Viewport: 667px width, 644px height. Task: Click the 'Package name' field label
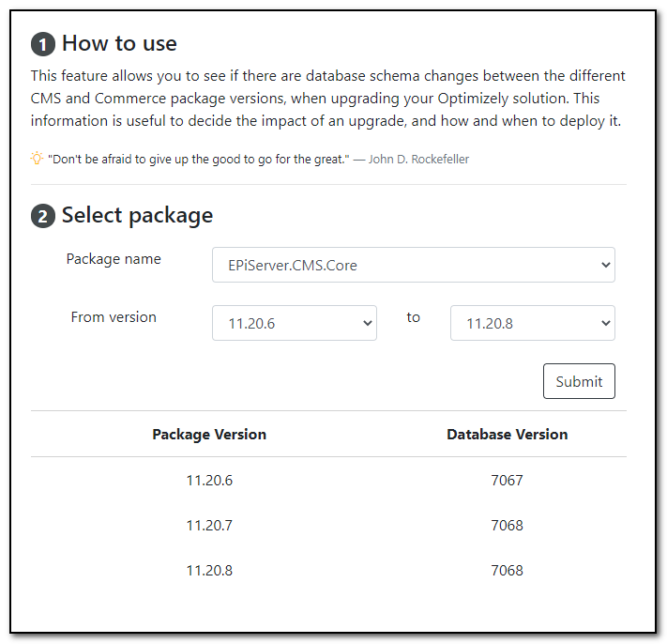(114, 259)
